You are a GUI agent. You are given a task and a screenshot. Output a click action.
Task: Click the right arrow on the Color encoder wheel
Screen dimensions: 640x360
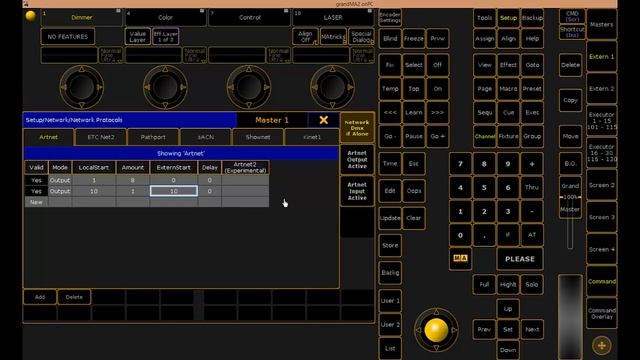point(183,87)
